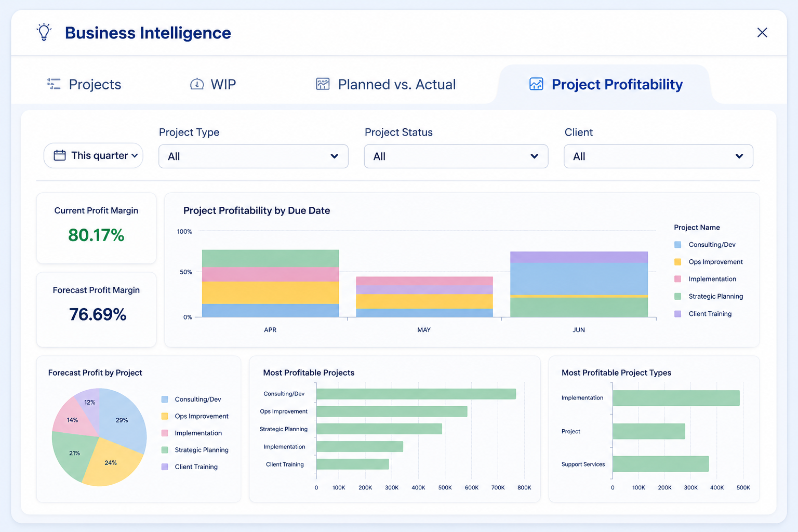This screenshot has width=798, height=532.
Task: Close the Business Intelligence dialog
Action: click(x=762, y=33)
